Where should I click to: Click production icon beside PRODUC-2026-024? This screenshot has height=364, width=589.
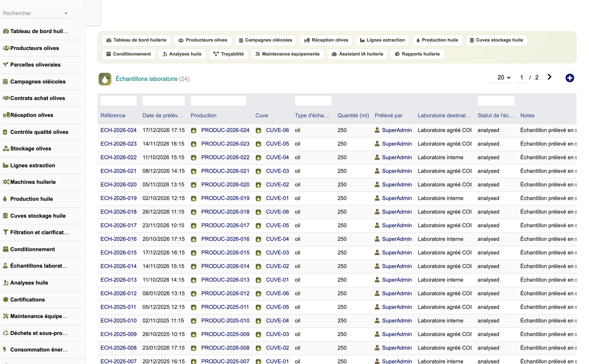(x=194, y=130)
